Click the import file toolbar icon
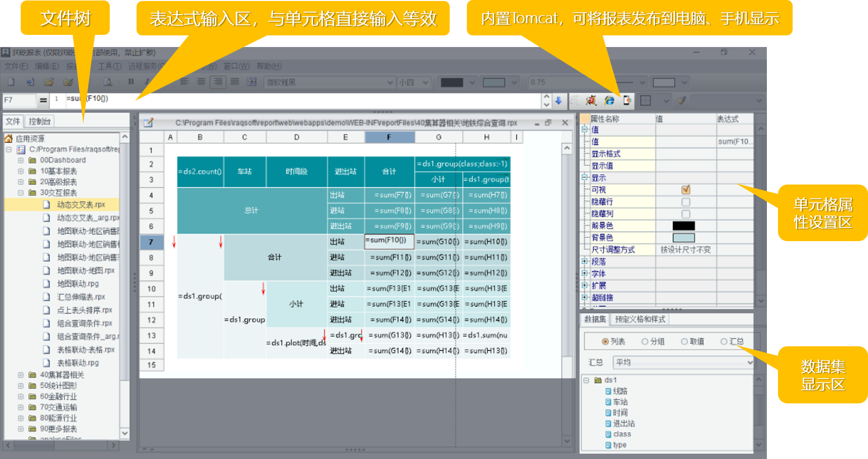 [x=30, y=82]
